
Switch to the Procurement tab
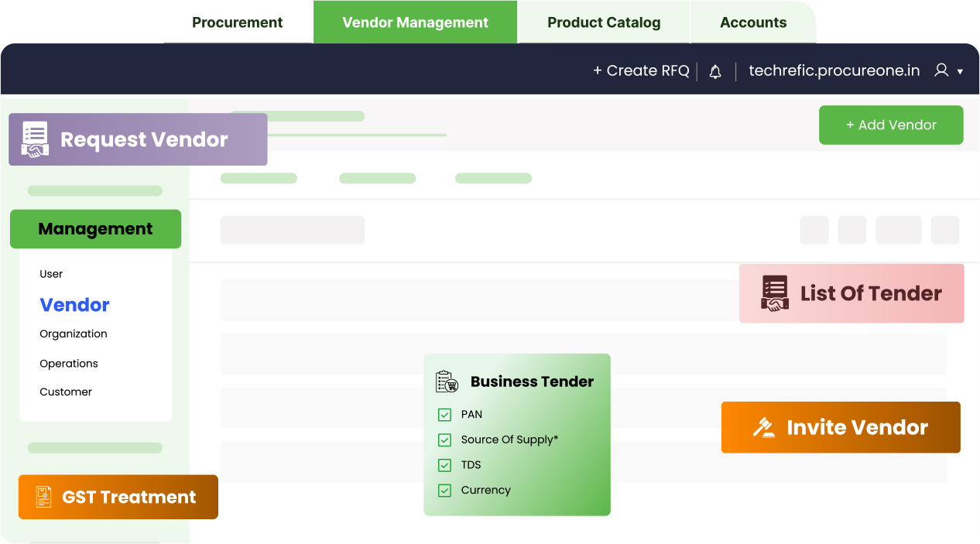tap(238, 22)
